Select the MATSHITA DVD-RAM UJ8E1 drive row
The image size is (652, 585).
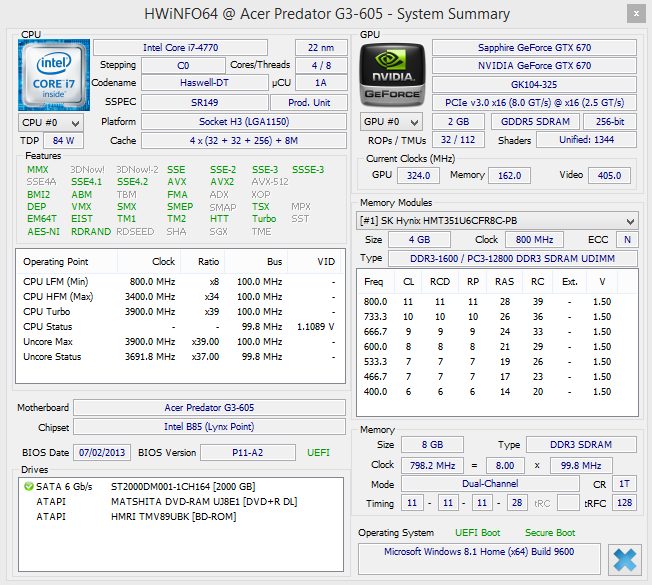coord(181,501)
